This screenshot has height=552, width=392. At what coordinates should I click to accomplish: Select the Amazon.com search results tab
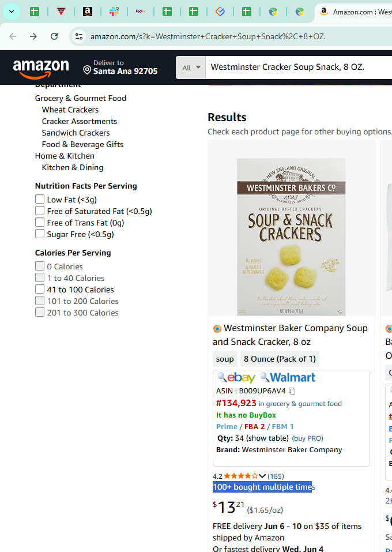click(x=352, y=12)
